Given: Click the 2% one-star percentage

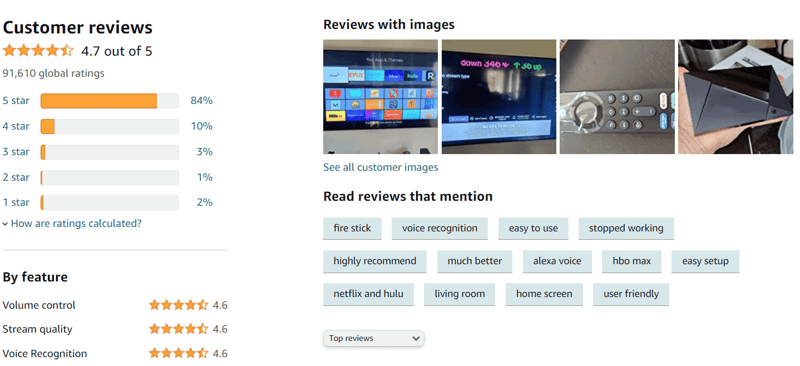Looking at the screenshot, I should [205, 202].
